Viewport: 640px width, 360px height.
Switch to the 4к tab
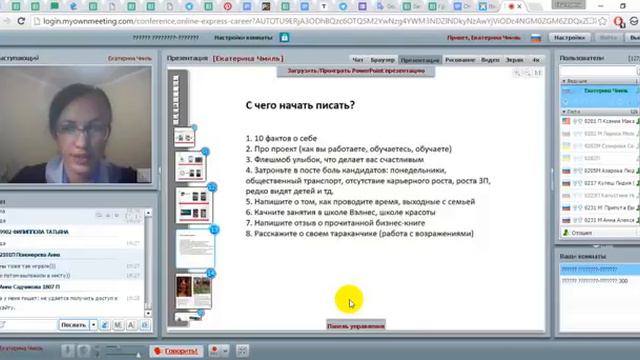pyautogui.click(x=536, y=60)
